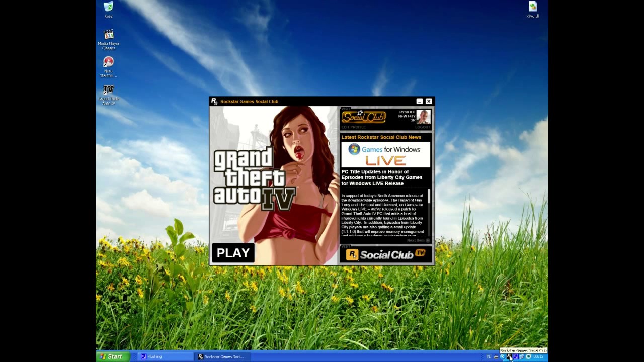Click the round green tray icon before the clock
Viewport: 644px width, 362px height.
(528, 356)
